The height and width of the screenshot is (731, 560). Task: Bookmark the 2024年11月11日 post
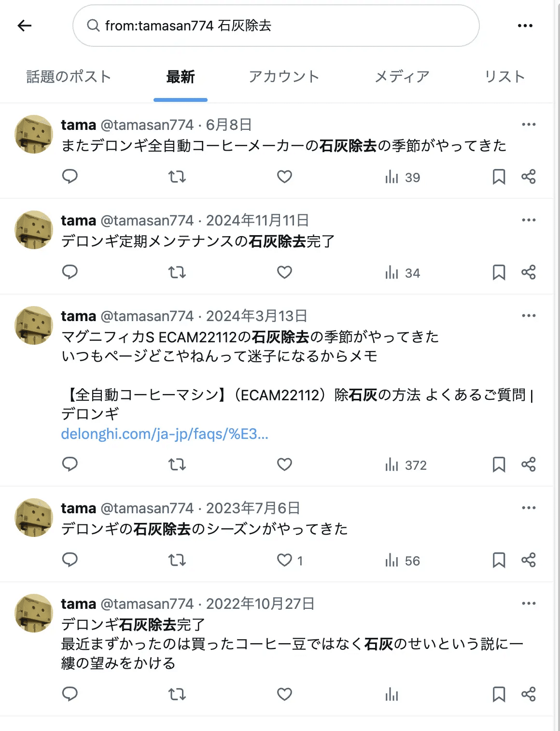click(x=499, y=272)
